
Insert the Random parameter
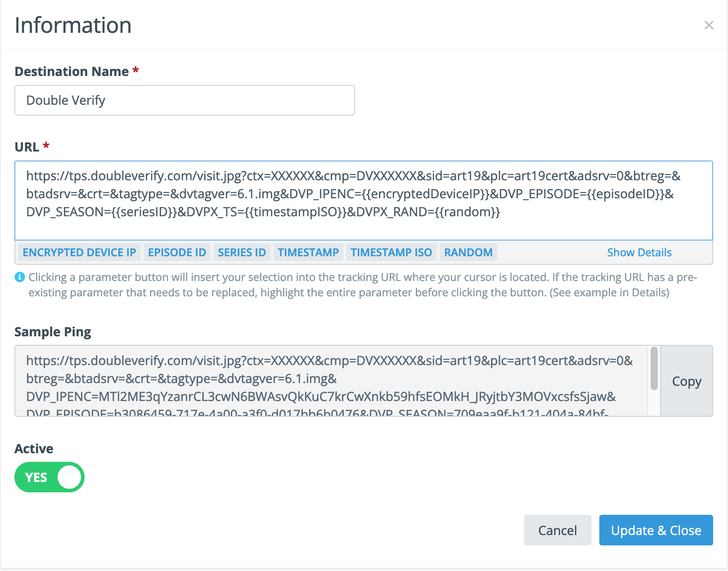468,253
